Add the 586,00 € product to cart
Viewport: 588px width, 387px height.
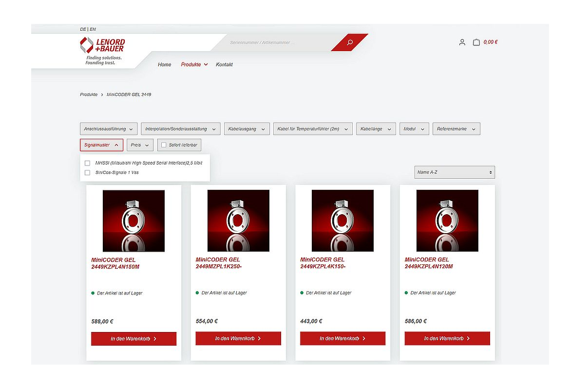(x=447, y=338)
